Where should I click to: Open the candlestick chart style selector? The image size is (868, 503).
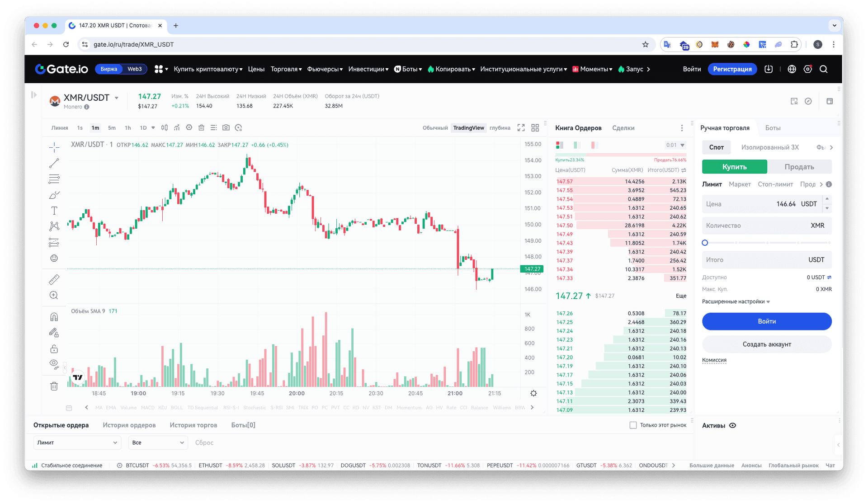[165, 128]
